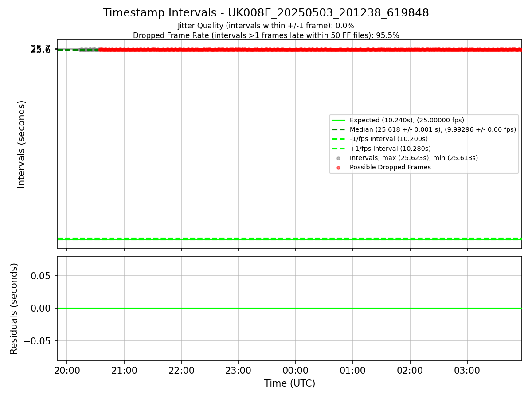Click the '22:00' x-axis tick label
This screenshot has height=399, width=532.
[x=181, y=371]
